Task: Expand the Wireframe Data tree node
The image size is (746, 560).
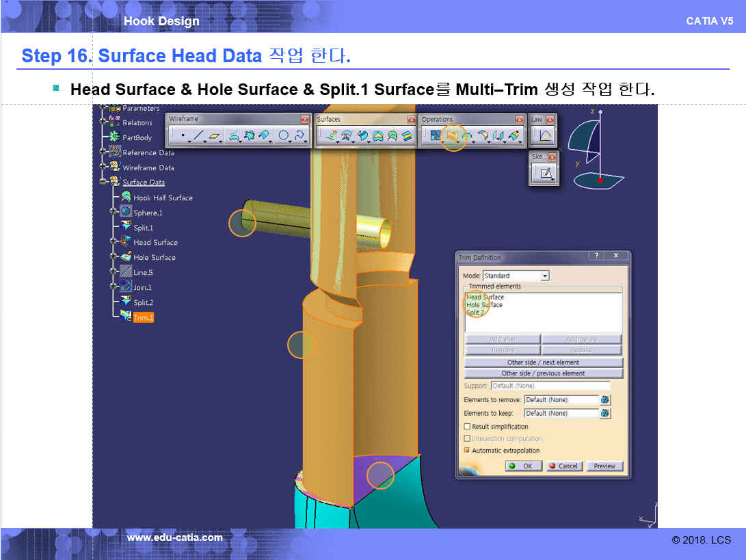Action: 103,167
